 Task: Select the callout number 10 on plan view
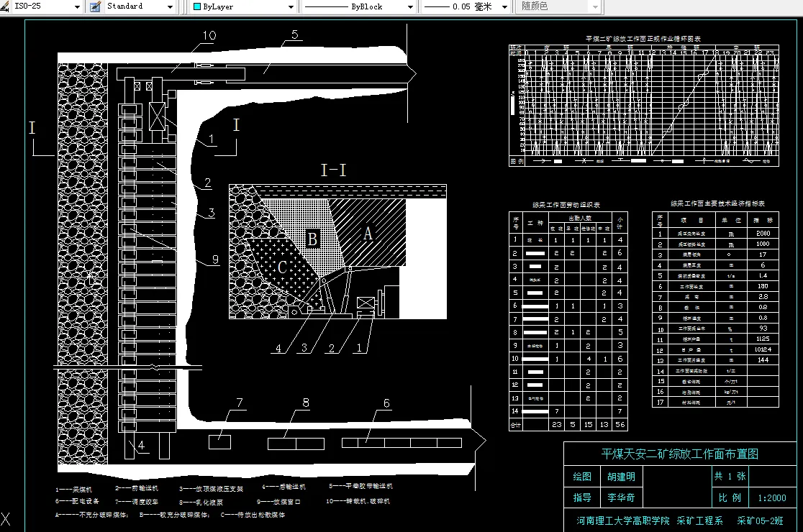[209, 35]
